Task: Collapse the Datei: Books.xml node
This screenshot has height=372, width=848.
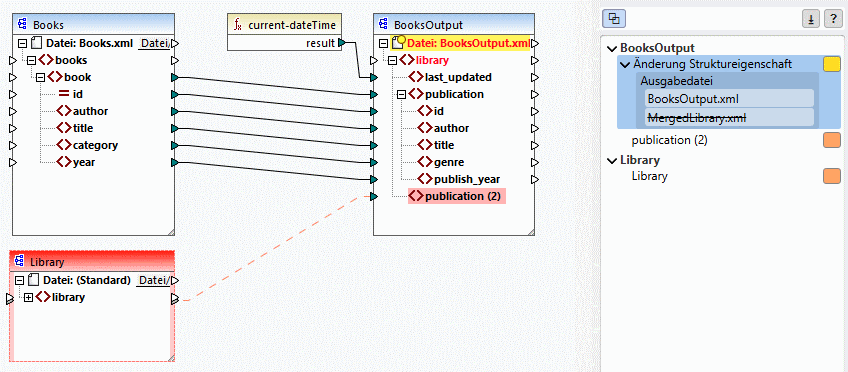Action: point(22,43)
